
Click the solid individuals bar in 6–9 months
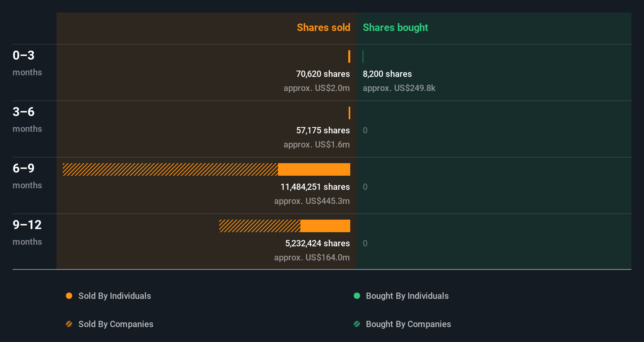tap(314, 169)
